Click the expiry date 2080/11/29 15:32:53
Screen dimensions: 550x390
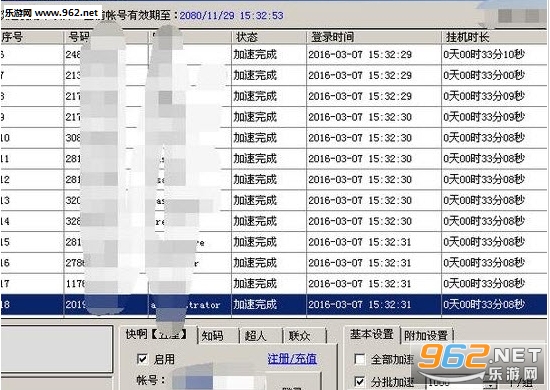point(232,15)
